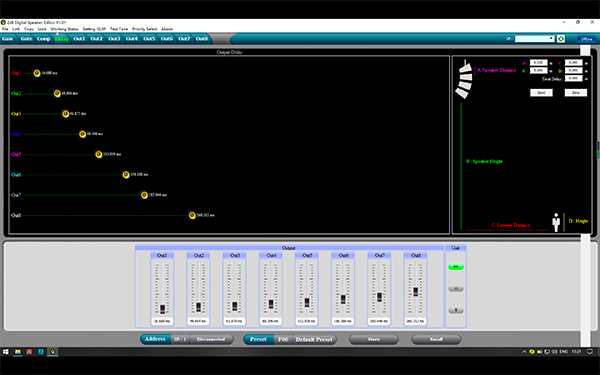Screen dimensions: 600x375
Task: Click the listener person figure icon
Action: [x=556, y=222]
